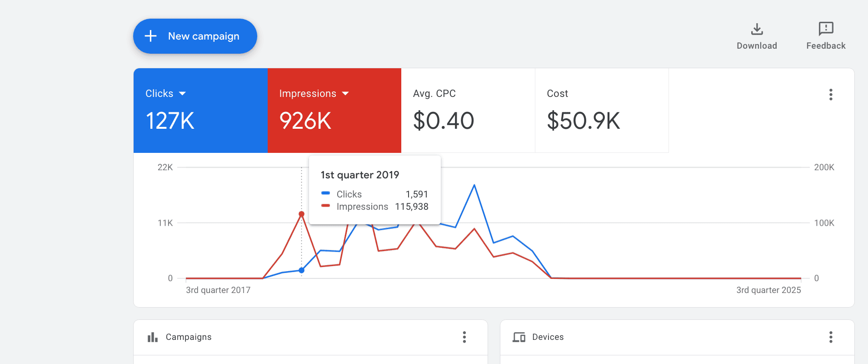This screenshot has width=868, height=364.
Task: Expand the Clicks metric dropdown arrow
Action: pos(182,94)
